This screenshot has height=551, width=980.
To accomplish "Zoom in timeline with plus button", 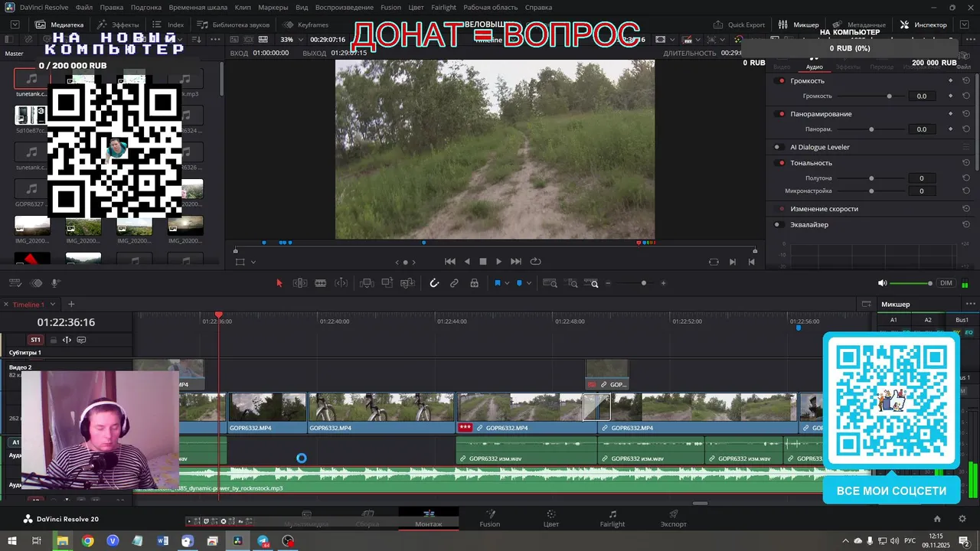I will pos(663,283).
